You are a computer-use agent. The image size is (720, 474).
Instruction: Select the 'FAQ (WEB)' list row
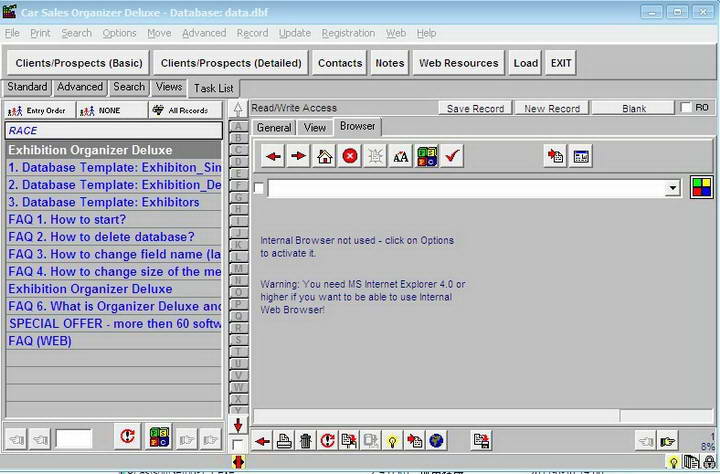113,341
